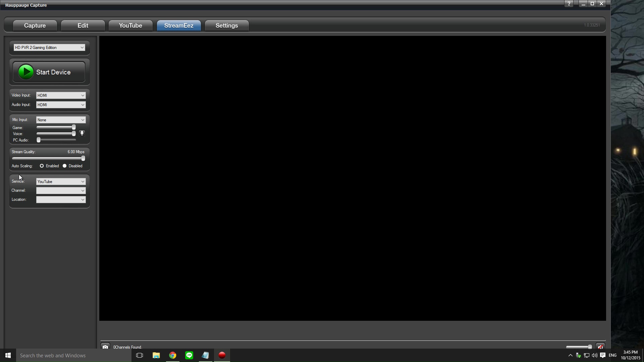
Task: Toggle the mute speaker icon
Action: tap(600, 347)
